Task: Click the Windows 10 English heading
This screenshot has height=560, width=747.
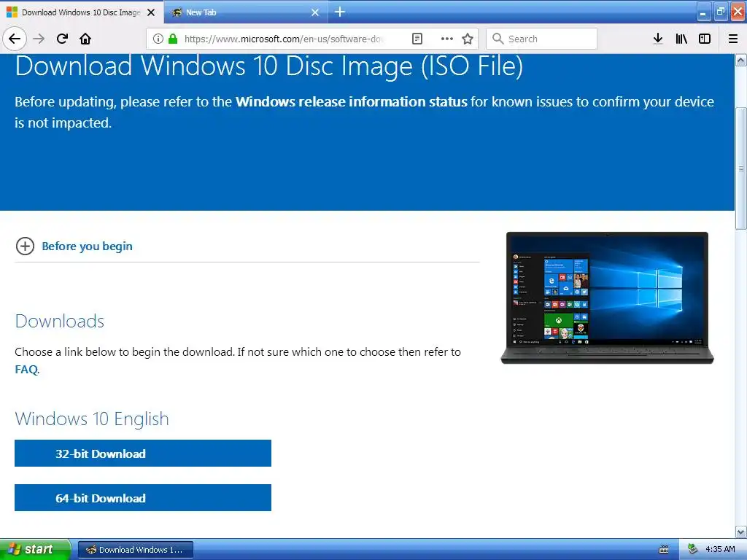Action: coord(92,419)
